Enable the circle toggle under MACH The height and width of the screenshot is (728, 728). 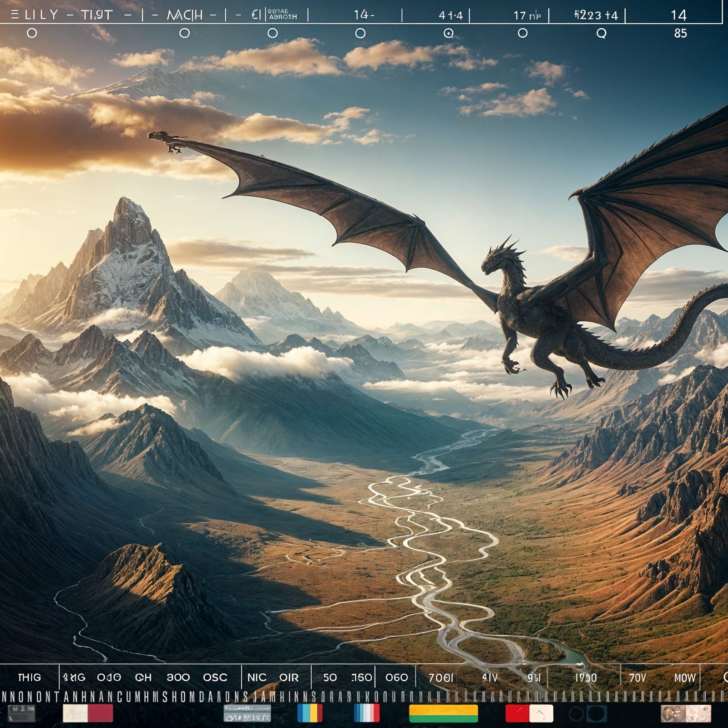click(184, 32)
